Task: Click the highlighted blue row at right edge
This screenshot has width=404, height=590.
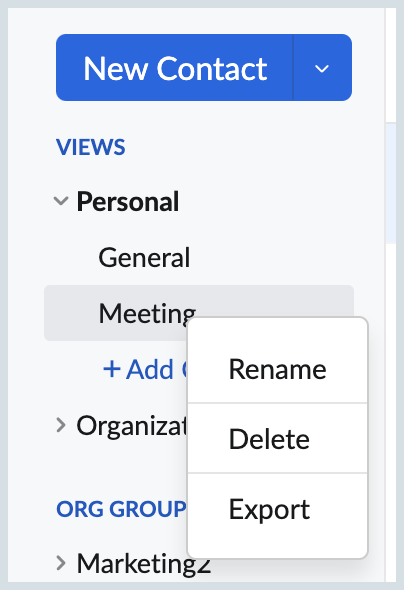Action: [391, 183]
